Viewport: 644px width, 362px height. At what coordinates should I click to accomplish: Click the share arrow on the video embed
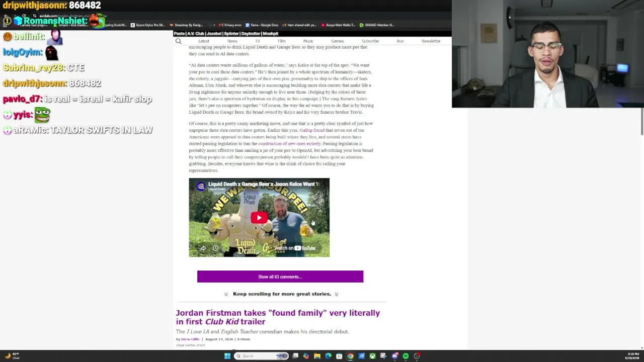tap(203, 248)
